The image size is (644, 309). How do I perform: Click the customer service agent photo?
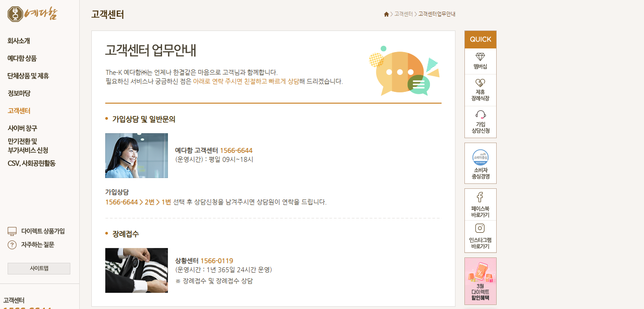click(x=137, y=156)
